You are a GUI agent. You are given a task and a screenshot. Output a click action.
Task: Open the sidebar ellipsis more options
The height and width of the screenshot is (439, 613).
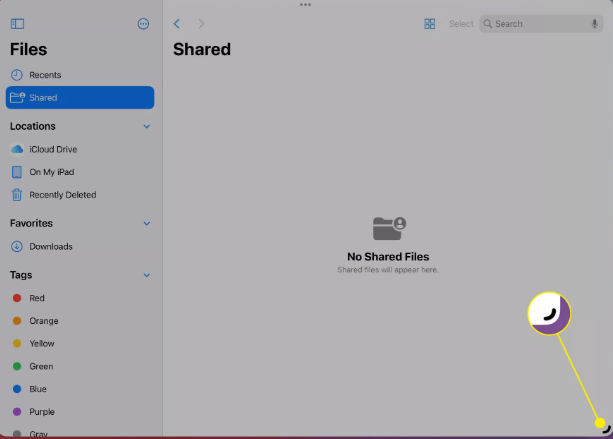click(143, 24)
